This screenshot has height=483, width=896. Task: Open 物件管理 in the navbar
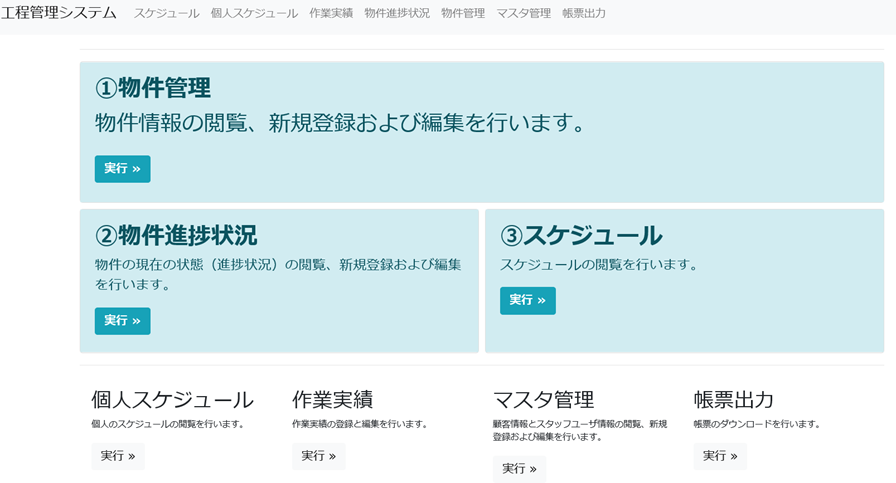pos(463,13)
